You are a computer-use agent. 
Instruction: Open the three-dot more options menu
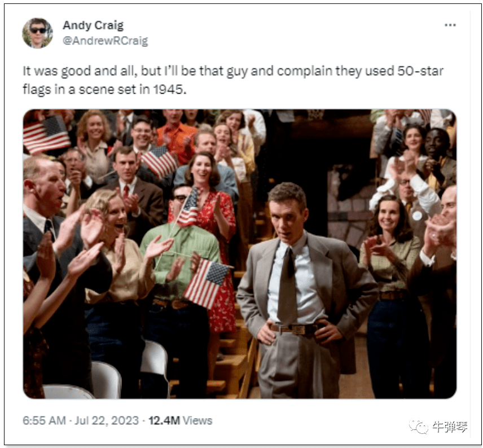coord(450,25)
